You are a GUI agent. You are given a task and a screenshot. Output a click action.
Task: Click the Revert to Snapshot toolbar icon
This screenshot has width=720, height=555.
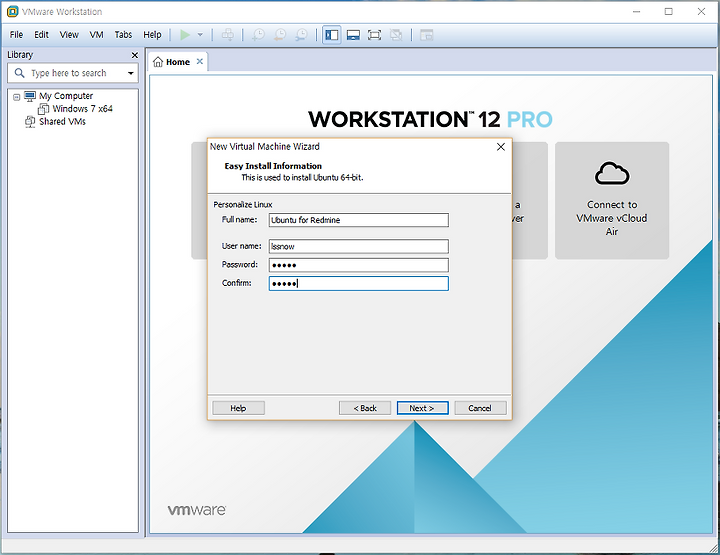(x=280, y=35)
